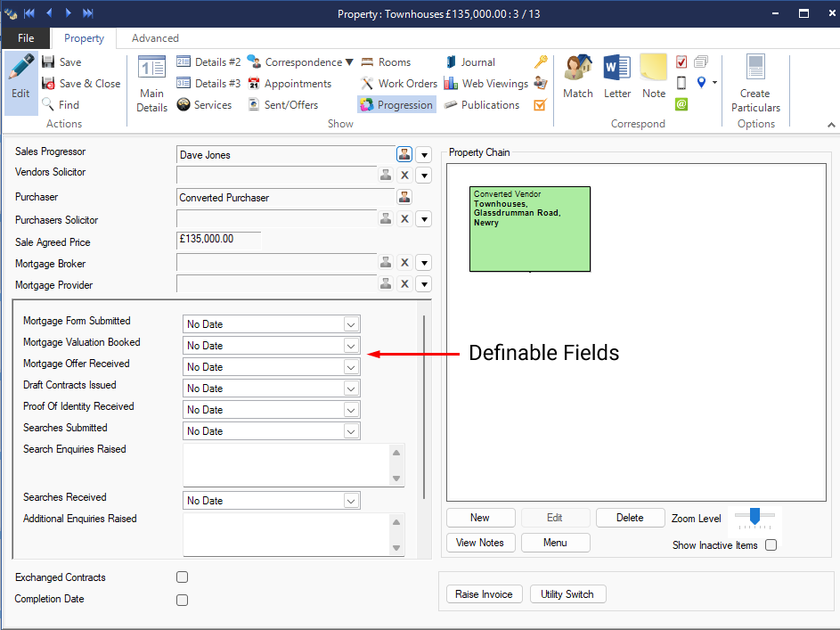The width and height of the screenshot is (840, 630).
Task: Show the Services section
Action: [204, 105]
